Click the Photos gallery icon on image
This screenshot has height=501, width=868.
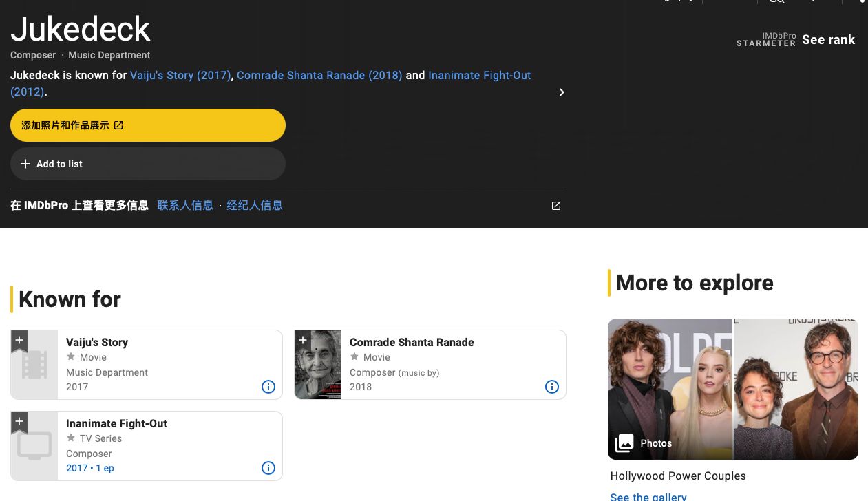[x=624, y=443]
